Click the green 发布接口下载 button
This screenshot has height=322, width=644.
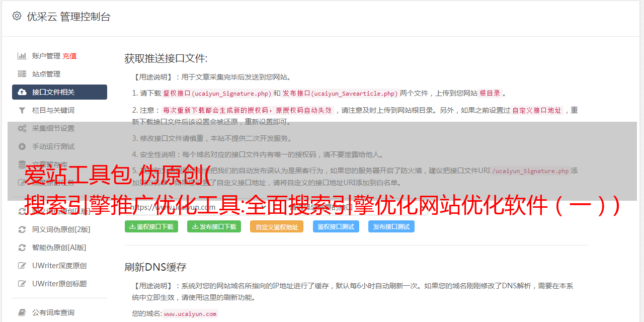pos(214,226)
